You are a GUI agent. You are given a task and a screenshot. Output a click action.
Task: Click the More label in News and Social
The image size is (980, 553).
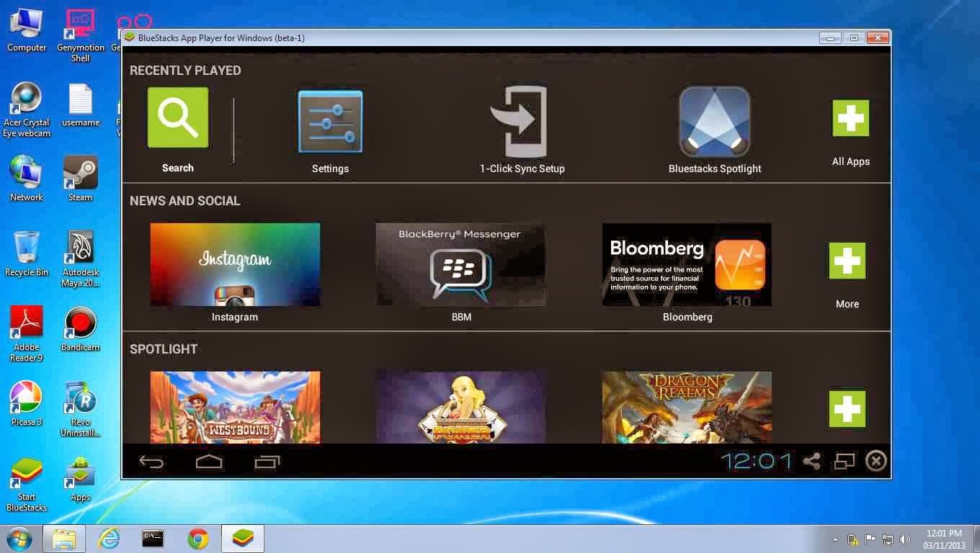(847, 304)
